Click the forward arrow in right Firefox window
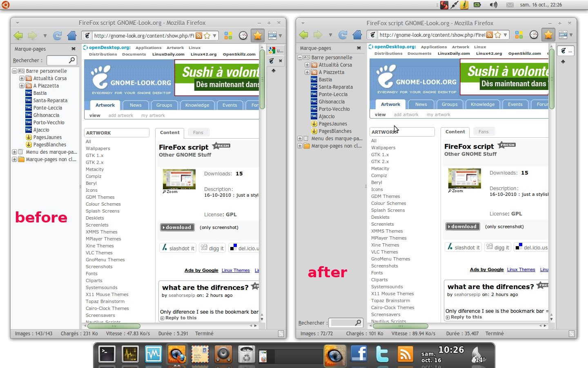Viewport: 588px width, 368px height. 318,35
